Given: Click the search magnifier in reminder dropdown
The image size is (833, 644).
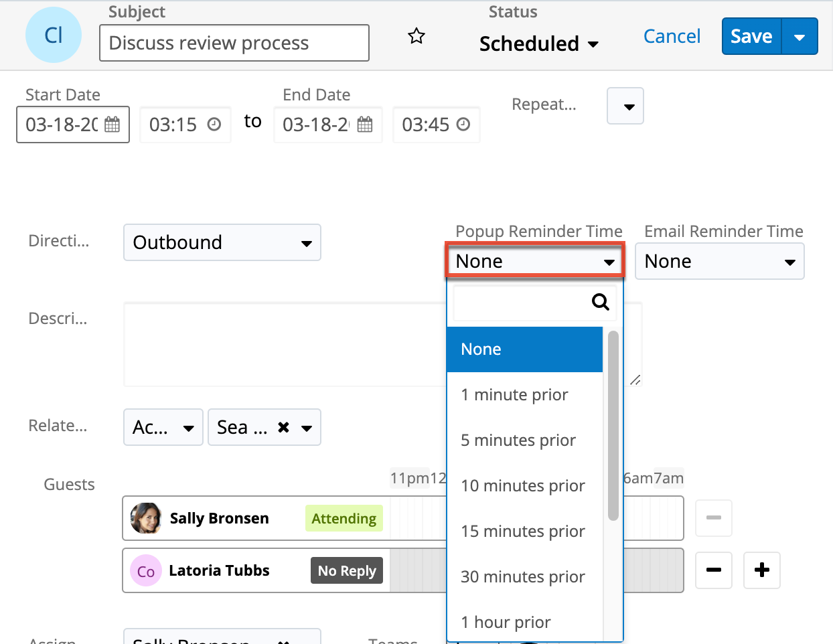Looking at the screenshot, I should click(x=600, y=302).
